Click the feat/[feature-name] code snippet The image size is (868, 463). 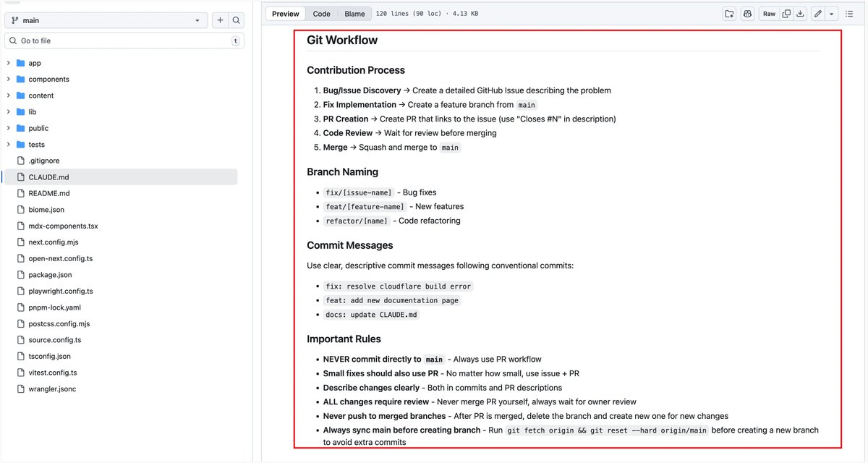365,207
